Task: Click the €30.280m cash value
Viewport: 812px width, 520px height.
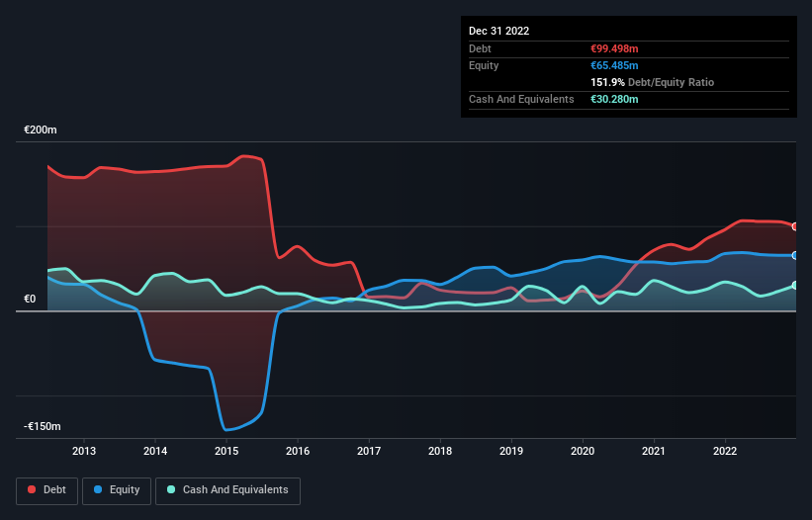Action: (614, 99)
